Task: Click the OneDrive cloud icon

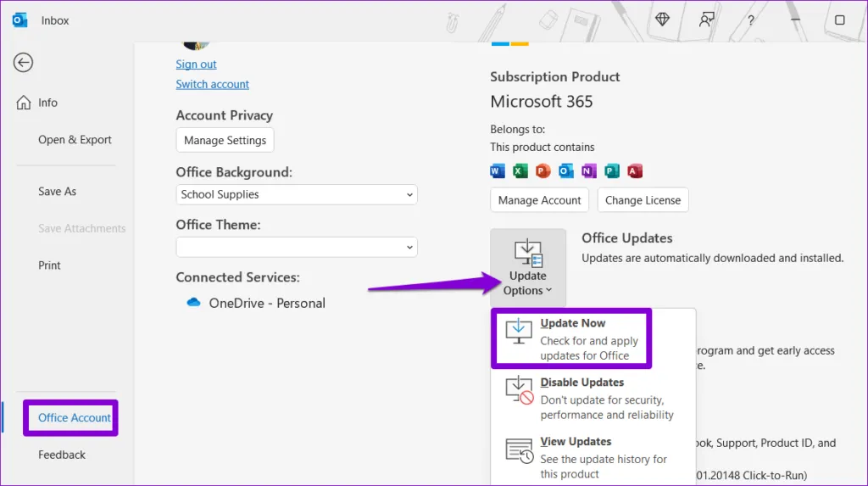Action: [193, 303]
